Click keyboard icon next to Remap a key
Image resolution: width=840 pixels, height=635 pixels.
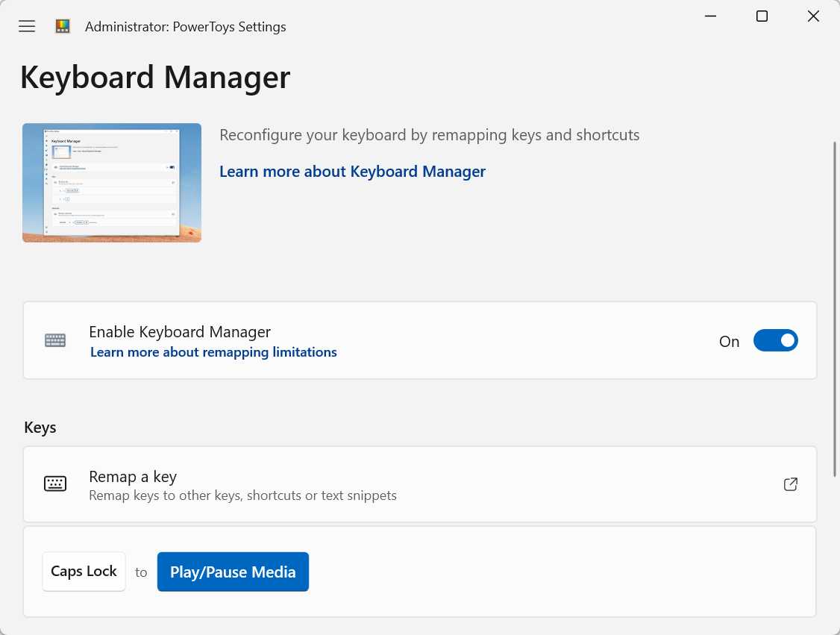point(55,484)
